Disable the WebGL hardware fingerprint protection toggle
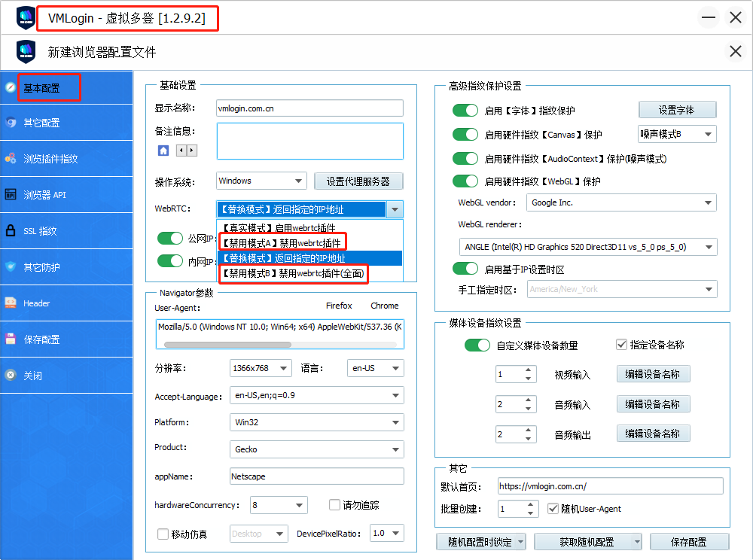The width and height of the screenshot is (753, 560). [465, 181]
